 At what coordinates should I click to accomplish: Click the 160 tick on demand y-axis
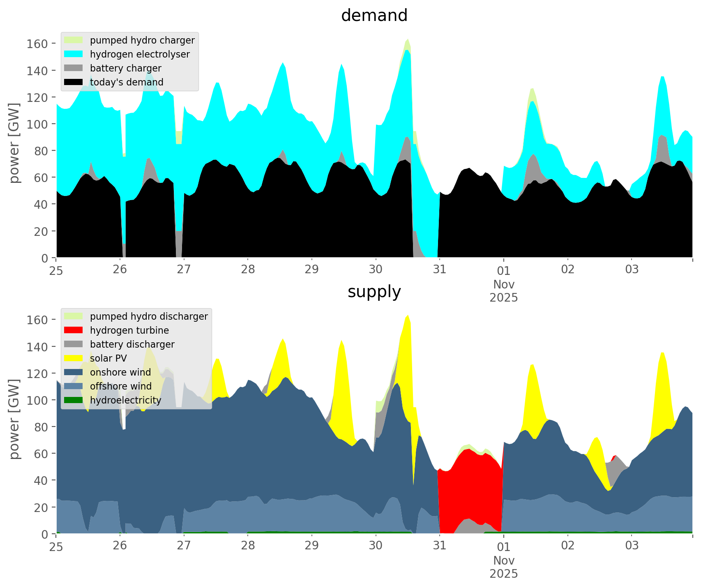[x=37, y=44]
